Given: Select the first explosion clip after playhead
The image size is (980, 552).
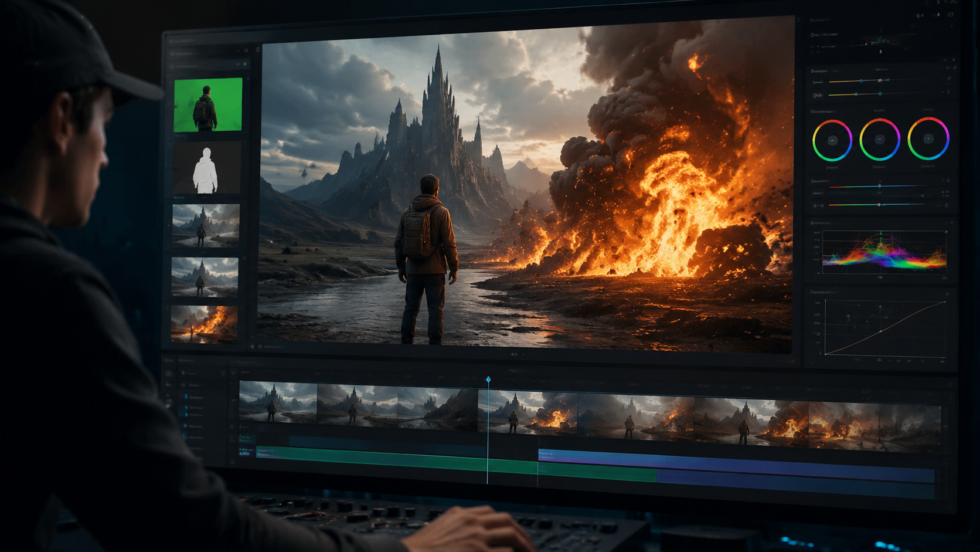Looking at the screenshot, I should pos(528,413).
